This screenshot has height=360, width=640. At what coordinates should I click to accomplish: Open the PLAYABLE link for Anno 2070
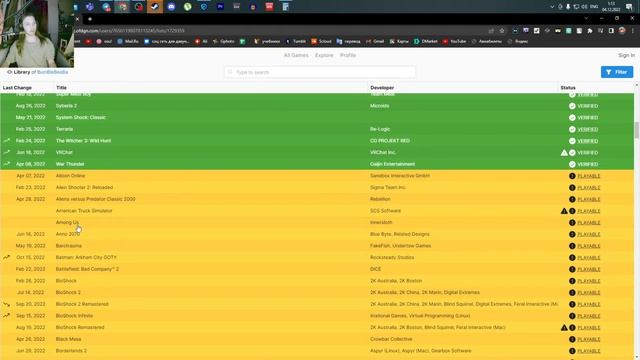point(589,234)
